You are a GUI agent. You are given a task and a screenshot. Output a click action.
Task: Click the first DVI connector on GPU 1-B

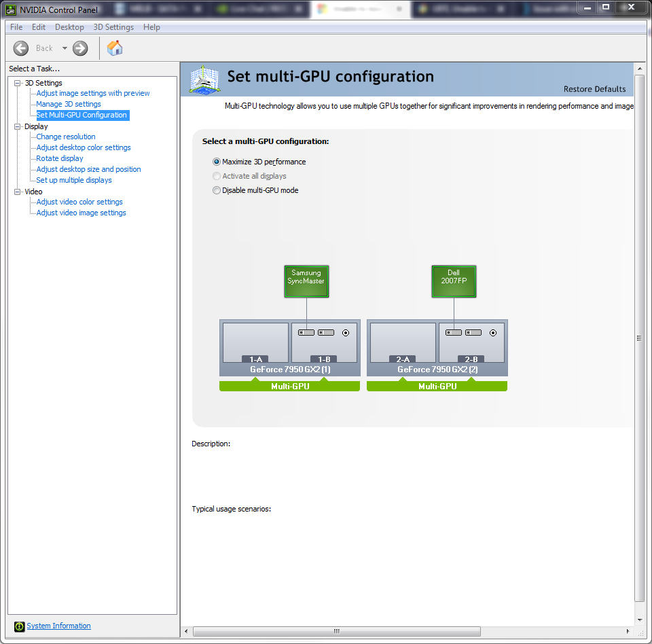click(306, 332)
